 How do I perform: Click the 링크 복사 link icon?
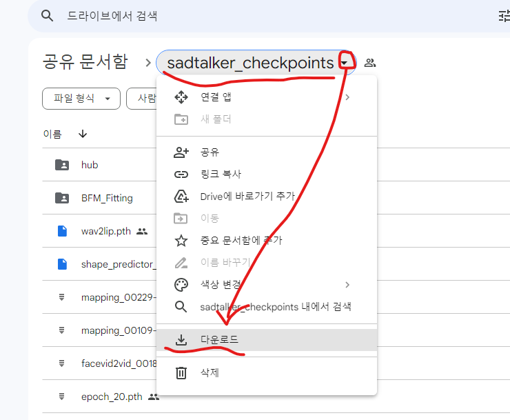pyautogui.click(x=181, y=174)
